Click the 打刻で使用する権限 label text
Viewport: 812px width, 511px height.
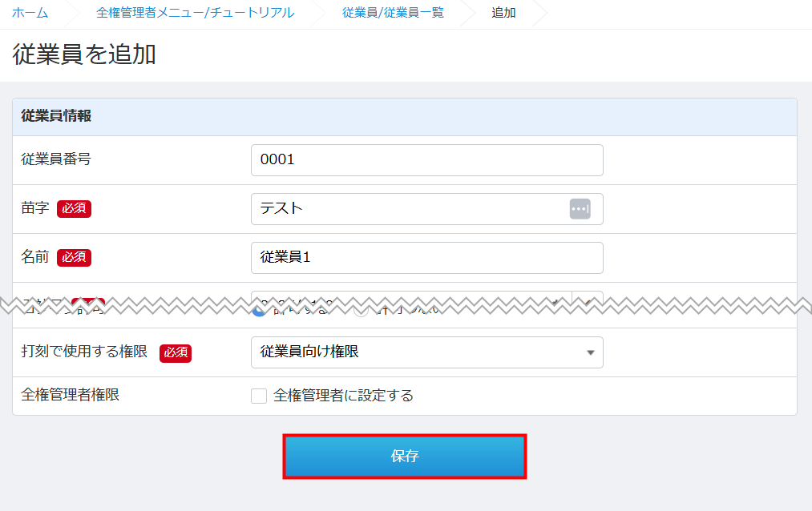84,352
